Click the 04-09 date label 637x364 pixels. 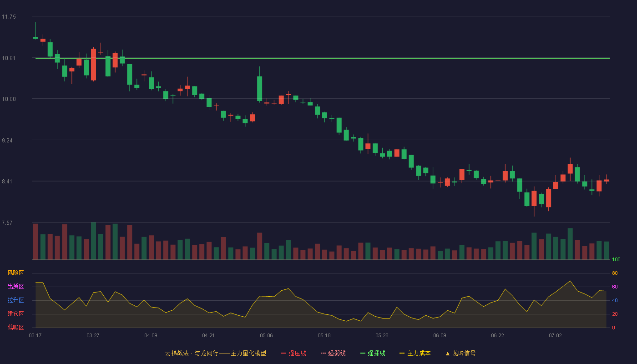151,335
